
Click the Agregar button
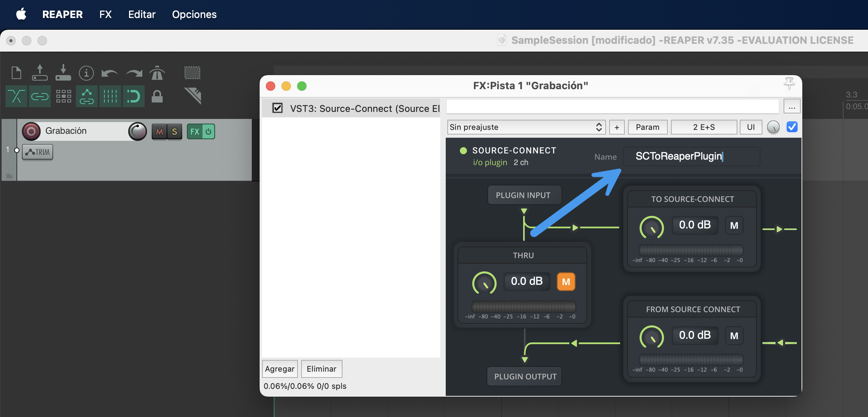(x=280, y=369)
